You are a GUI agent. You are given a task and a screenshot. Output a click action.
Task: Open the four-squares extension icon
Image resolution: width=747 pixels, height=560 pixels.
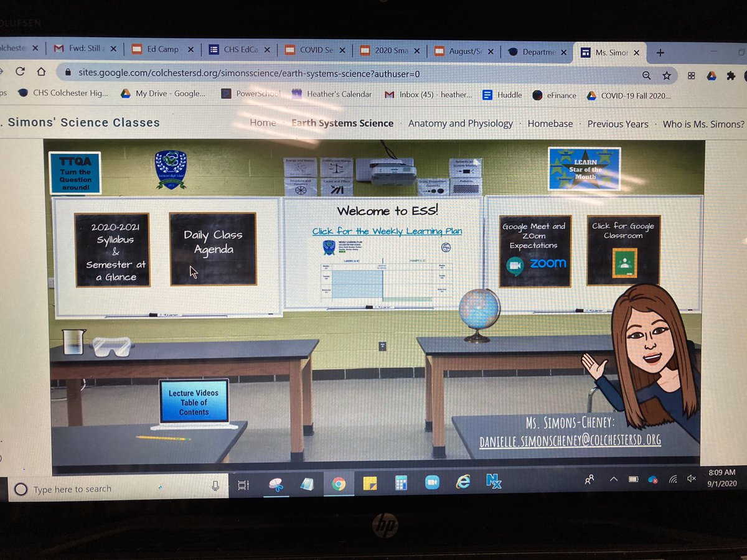[x=691, y=76]
